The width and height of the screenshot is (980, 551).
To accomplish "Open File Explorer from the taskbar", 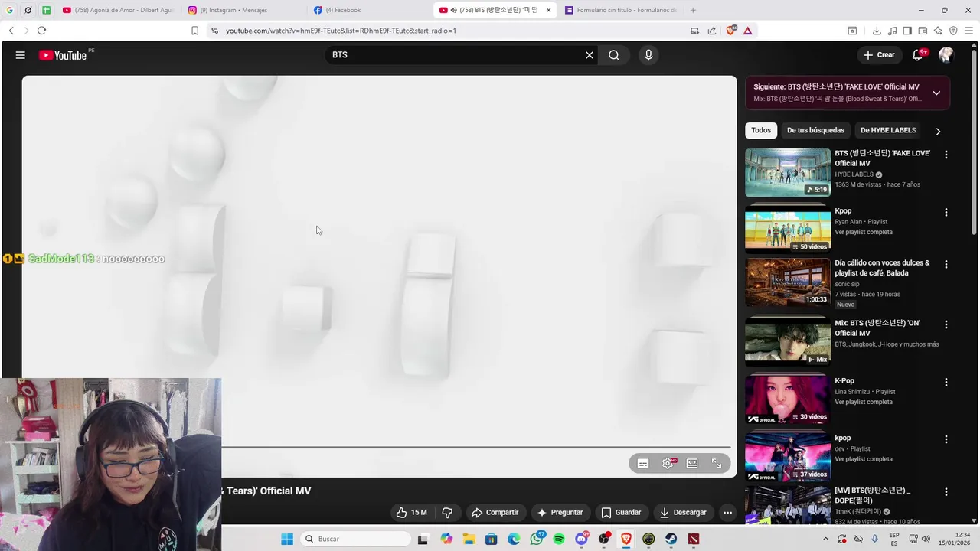I will tap(469, 539).
